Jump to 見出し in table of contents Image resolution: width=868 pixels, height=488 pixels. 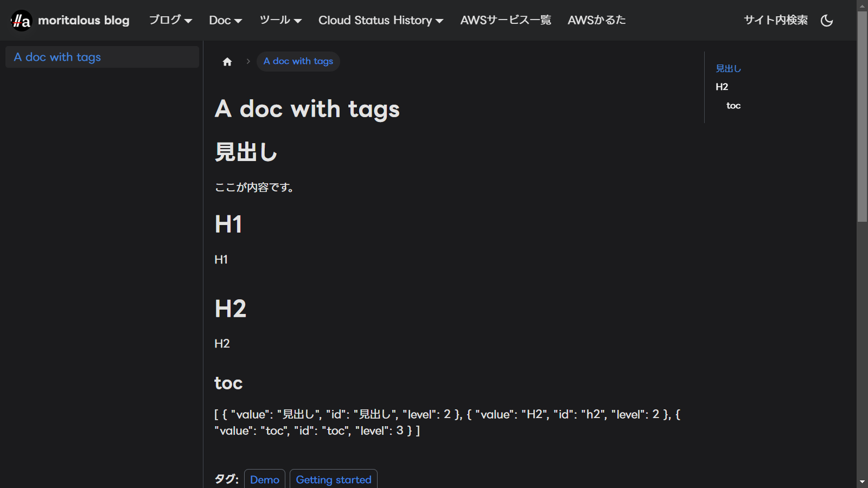click(x=728, y=68)
